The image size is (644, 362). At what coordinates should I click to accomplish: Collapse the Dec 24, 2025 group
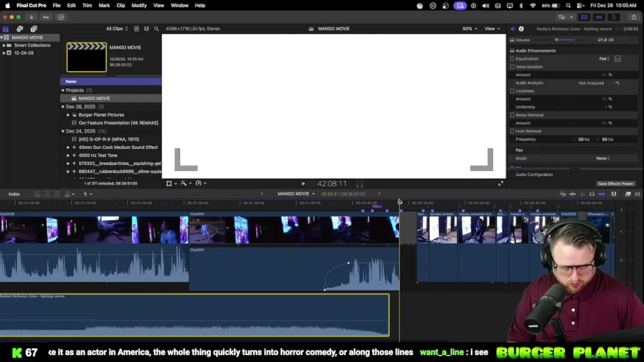pos(63,131)
